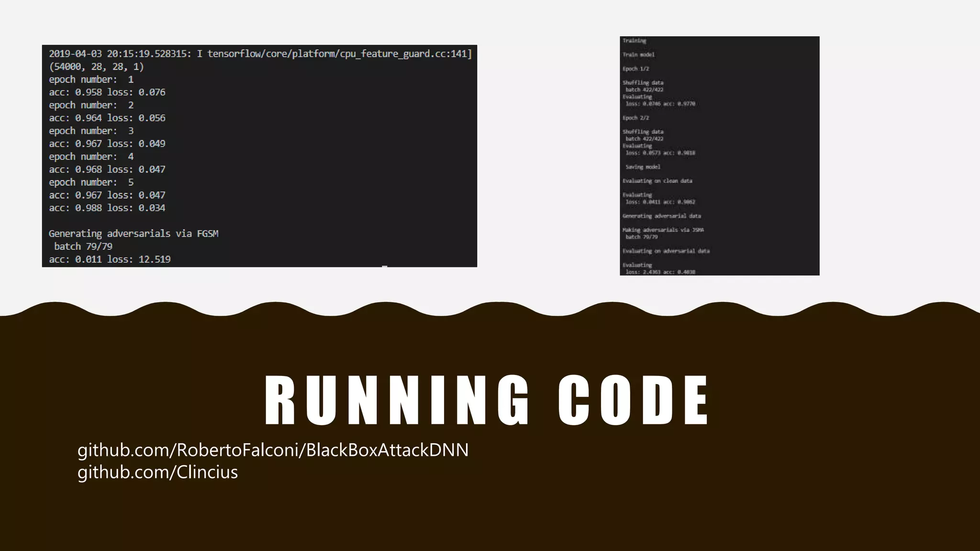Click 'acc: 0.958 loss: 0.076' line
The height and width of the screenshot is (551, 980).
[107, 92]
